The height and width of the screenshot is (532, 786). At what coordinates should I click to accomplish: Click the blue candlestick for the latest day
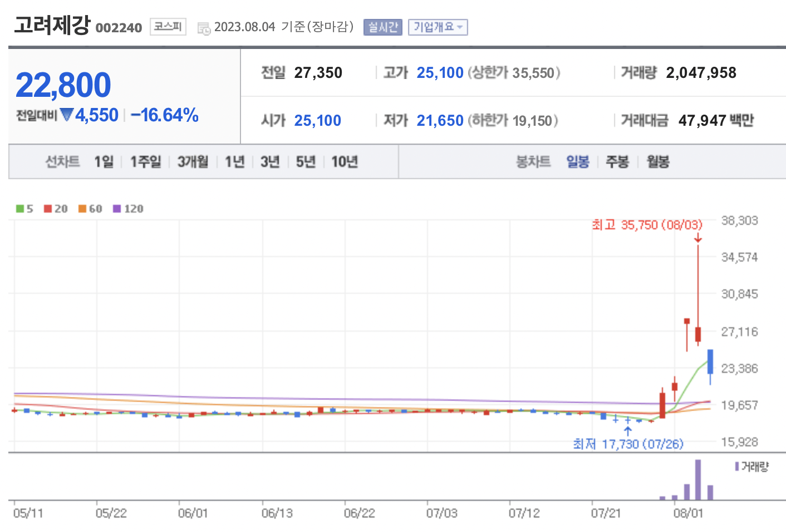pyautogui.click(x=710, y=362)
